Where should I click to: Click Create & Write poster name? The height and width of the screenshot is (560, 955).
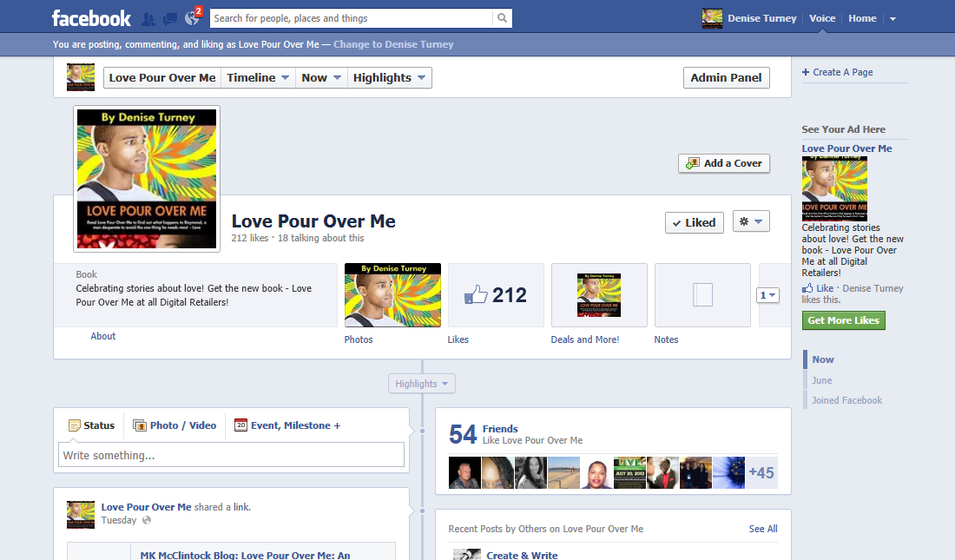tap(522, 555)
